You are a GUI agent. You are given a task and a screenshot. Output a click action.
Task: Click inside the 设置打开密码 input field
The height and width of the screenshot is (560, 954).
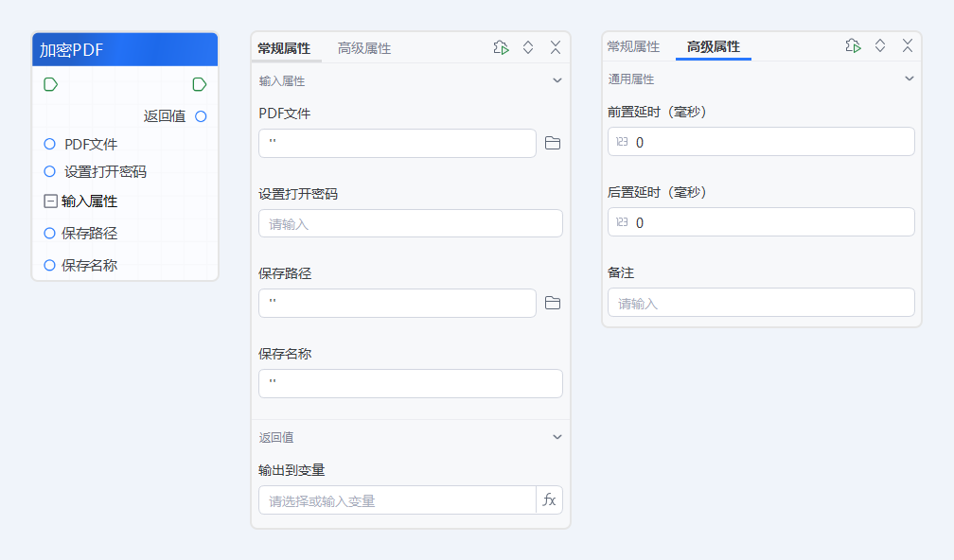click(410, 223)
